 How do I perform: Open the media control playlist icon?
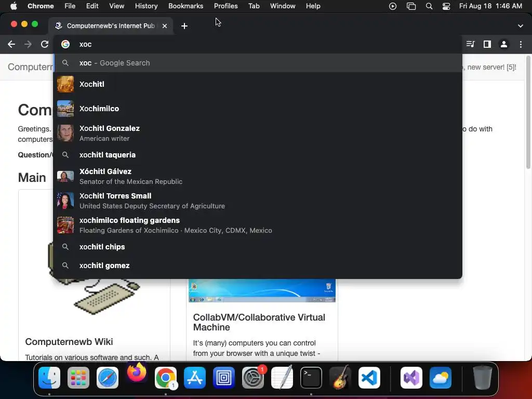point(470,44)
